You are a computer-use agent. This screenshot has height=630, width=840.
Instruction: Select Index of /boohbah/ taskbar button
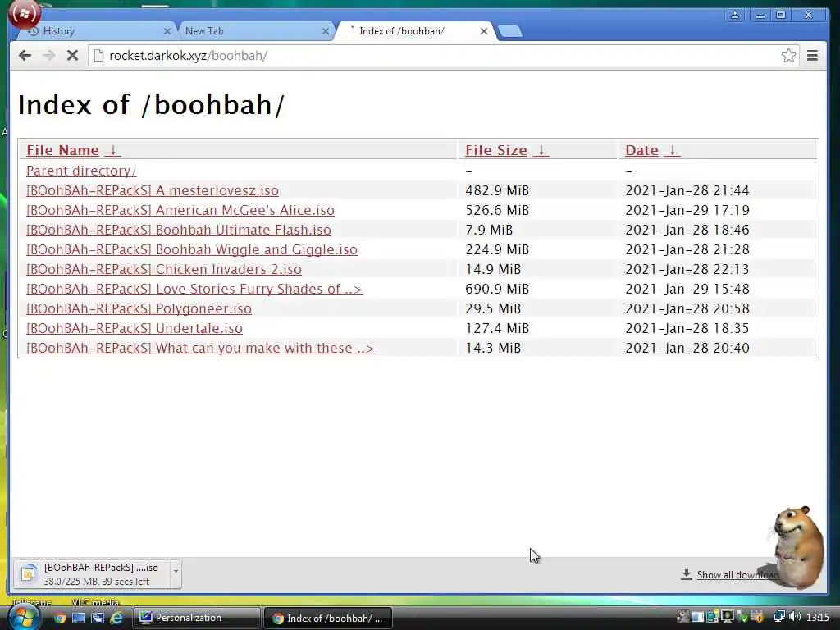point(328,619)
